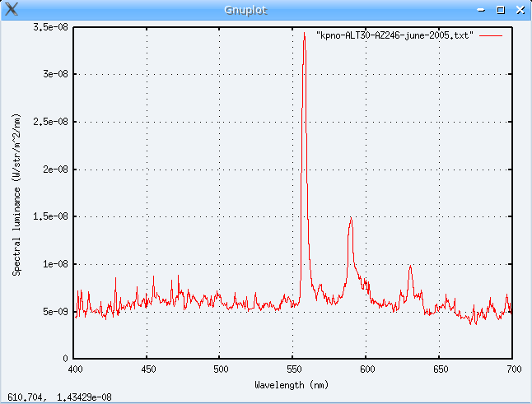532x404 pixels.
Task: Maximize the Gnuplot window
Action: click(500, 10)
